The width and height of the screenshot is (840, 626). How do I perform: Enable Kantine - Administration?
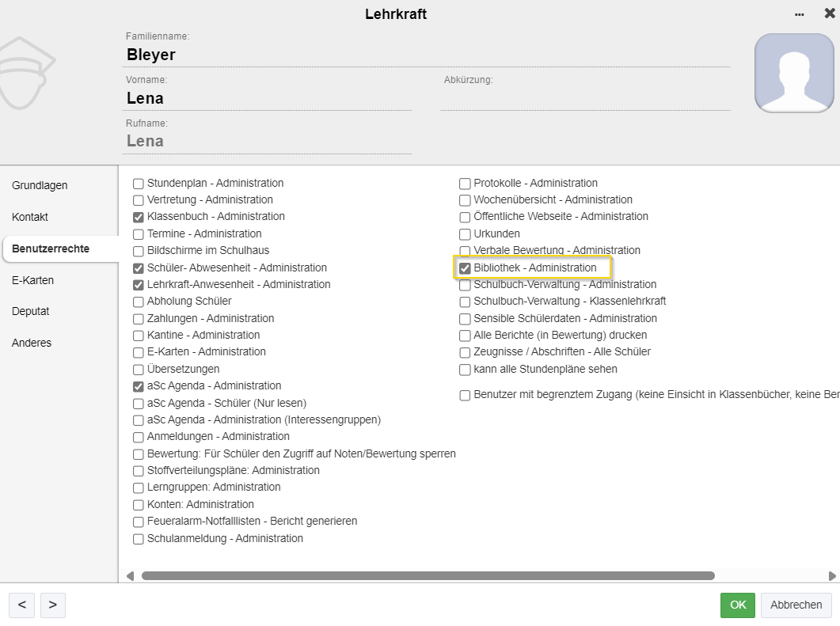tap(139, 336)
